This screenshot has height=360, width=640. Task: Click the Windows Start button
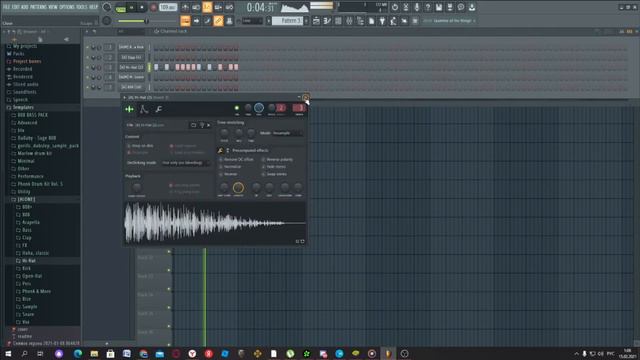point(8,353)
